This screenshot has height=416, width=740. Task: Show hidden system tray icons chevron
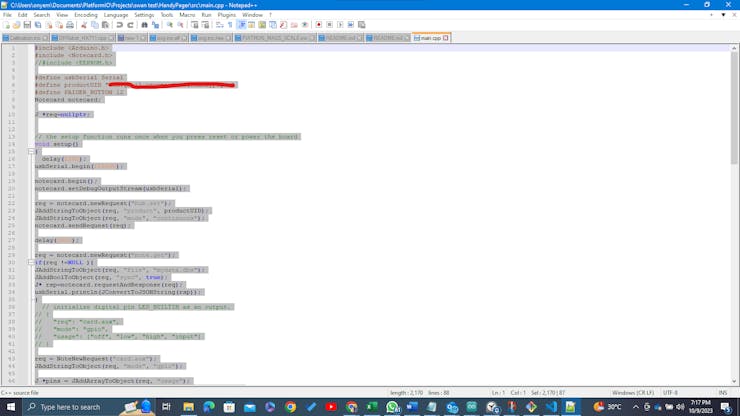(x=636, y=407)
